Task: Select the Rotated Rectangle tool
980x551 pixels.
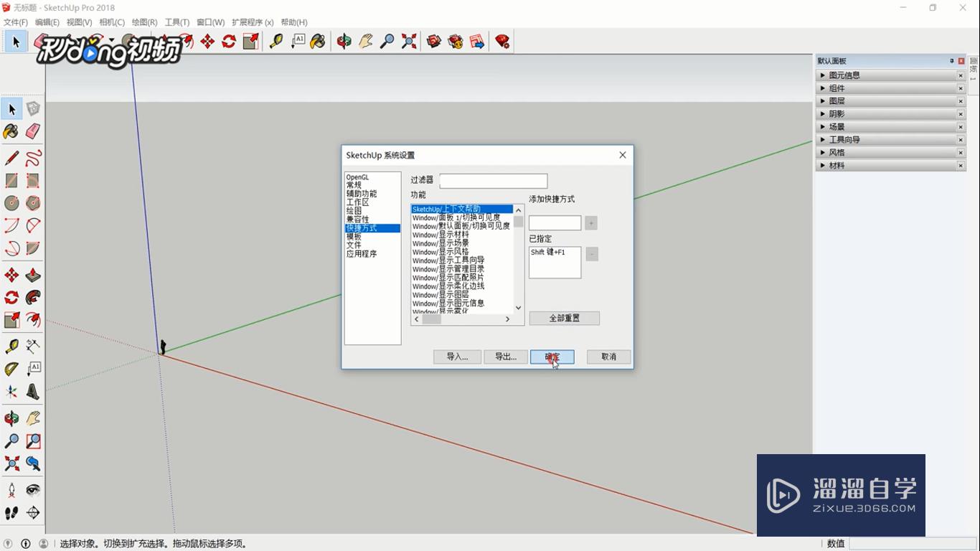Action: (33, 181)
